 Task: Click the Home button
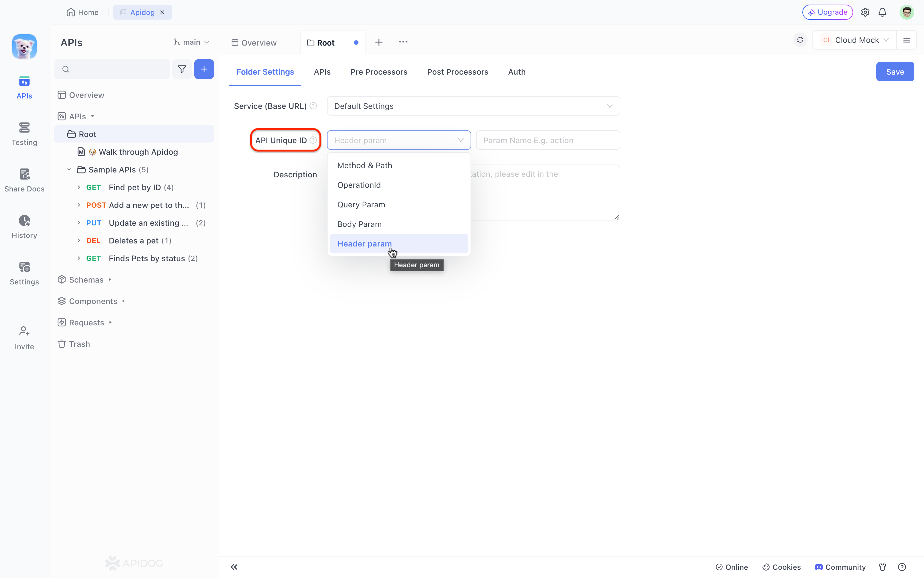(82, 12)
